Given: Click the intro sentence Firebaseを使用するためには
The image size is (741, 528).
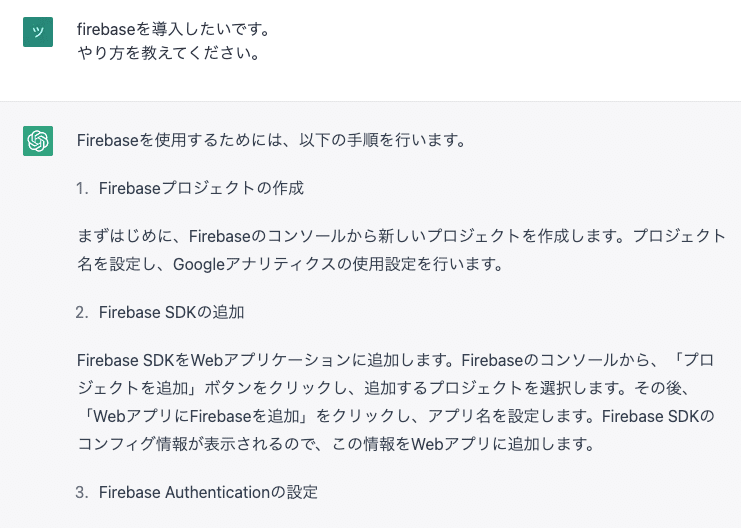Looking at the screenshot, I should tap(272, 140).
